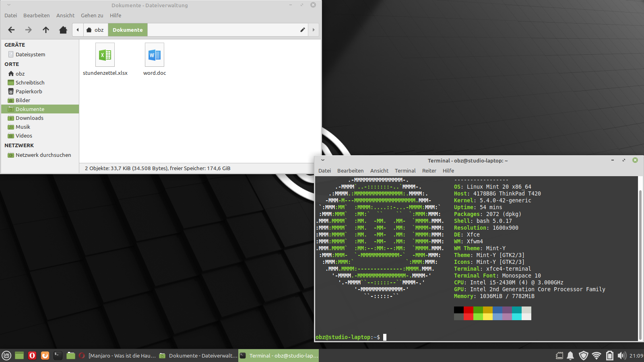
Task: Click the Dokumente path bar button
Action: point(128,30)
